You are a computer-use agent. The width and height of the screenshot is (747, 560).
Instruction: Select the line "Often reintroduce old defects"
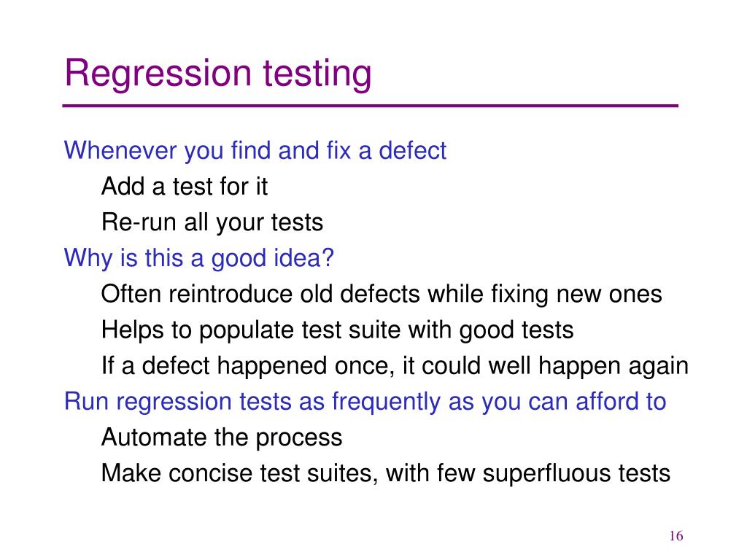click(382, 295)
